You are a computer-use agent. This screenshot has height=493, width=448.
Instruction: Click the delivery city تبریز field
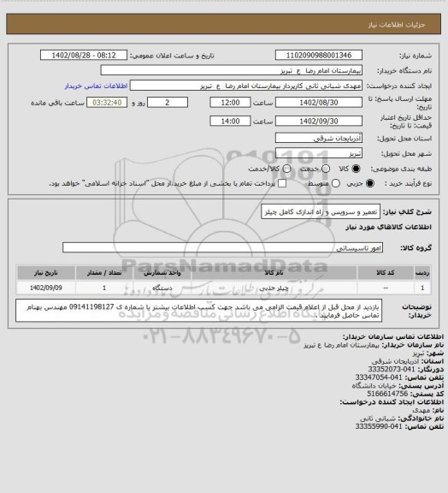tap(319, 153)
